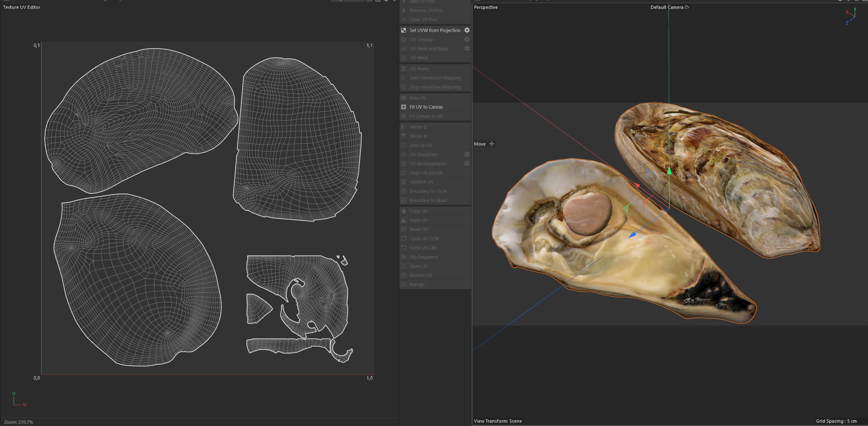Click the green Y-axis arrow handle
This screenshot has height=426, width=868.
point(669,171)
